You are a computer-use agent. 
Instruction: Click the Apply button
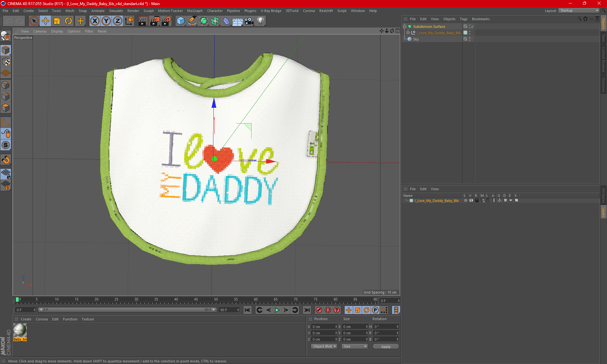pos(386,347)
